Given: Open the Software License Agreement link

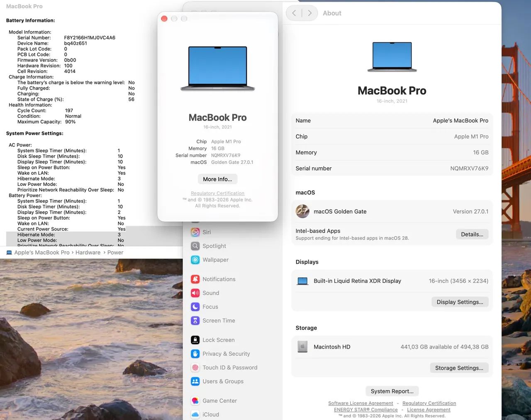Looking at the screenshot, I should 360,403.
